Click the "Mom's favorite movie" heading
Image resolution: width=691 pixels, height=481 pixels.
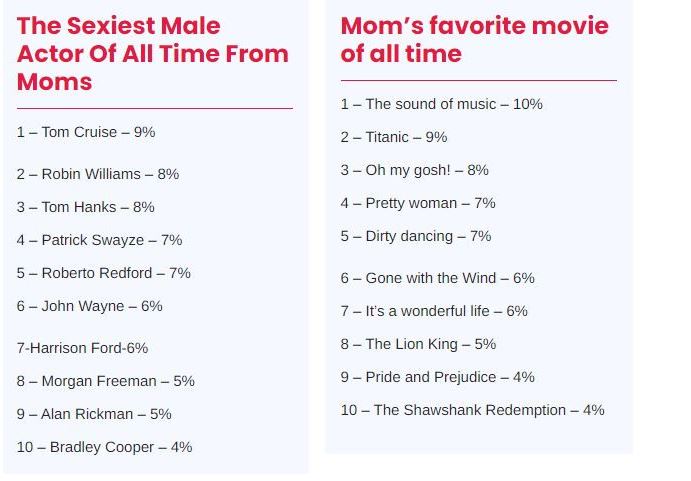pyautogui.click(x=474, y=39)
